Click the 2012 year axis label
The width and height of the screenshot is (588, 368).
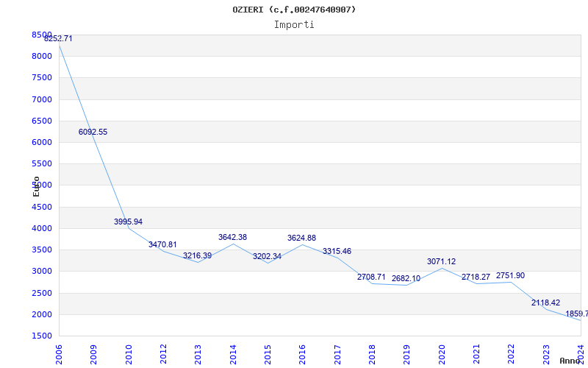163,355
